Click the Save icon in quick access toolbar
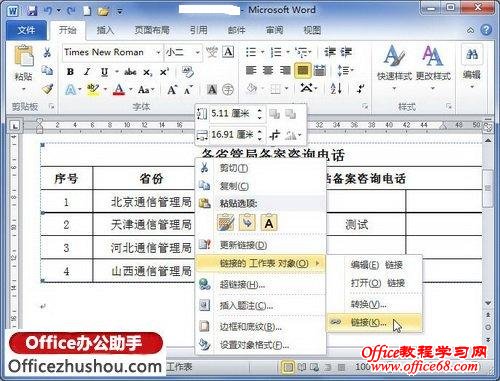This screenshot has height=381, width=500. tap(32, 11)
